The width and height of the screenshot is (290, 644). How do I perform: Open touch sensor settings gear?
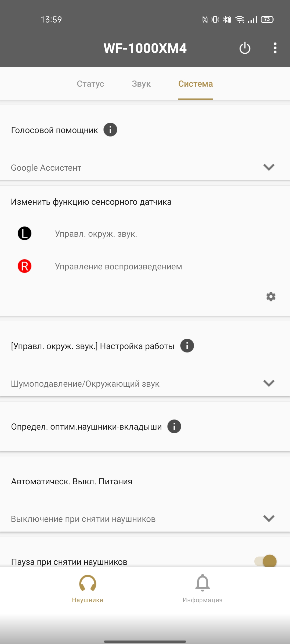coord(271,297)
